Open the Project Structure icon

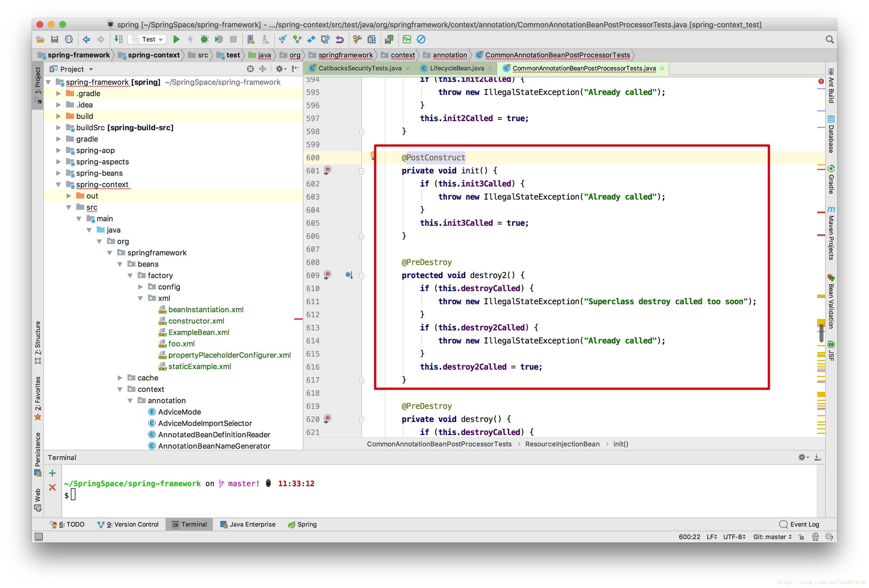click(372, 39)
